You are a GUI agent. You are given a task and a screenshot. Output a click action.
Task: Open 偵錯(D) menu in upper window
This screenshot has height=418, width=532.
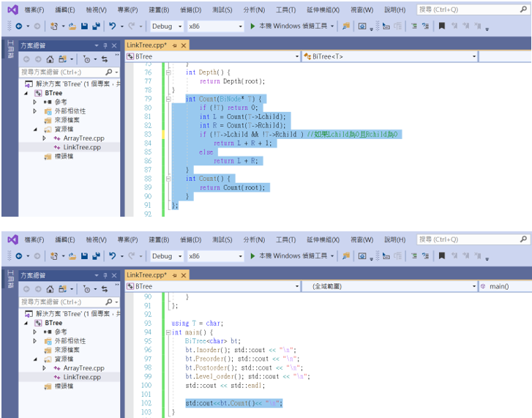click(x=191, y=10)
